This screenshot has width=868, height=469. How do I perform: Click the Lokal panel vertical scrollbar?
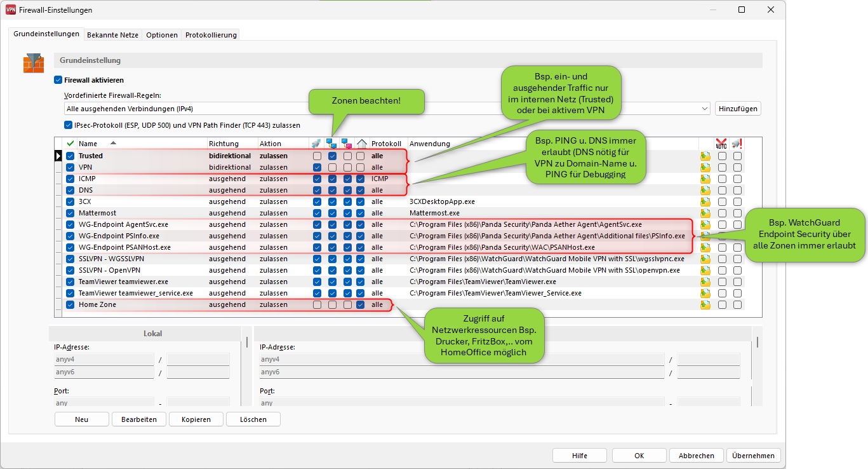(247, 343)
